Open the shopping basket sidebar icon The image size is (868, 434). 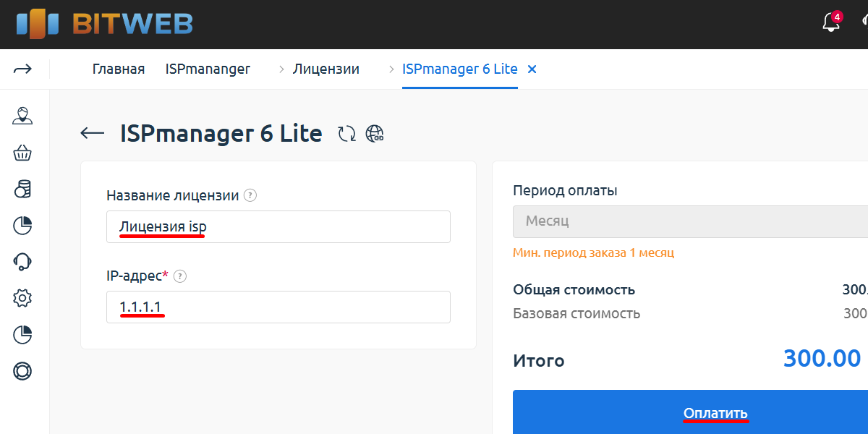tap(22, 153)
